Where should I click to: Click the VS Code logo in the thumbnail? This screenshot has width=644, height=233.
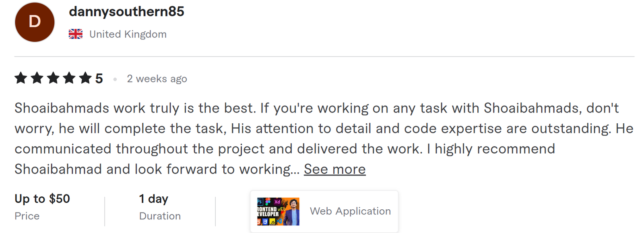280,221
